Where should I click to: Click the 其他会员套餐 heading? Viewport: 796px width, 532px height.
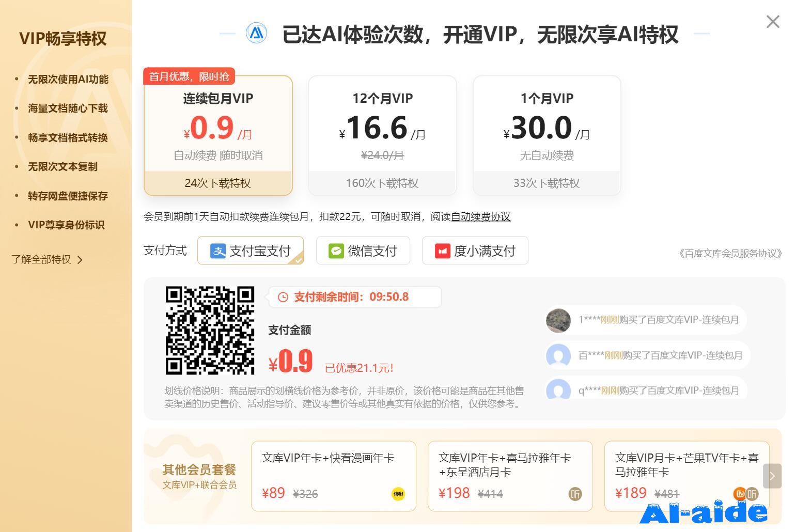199,470
